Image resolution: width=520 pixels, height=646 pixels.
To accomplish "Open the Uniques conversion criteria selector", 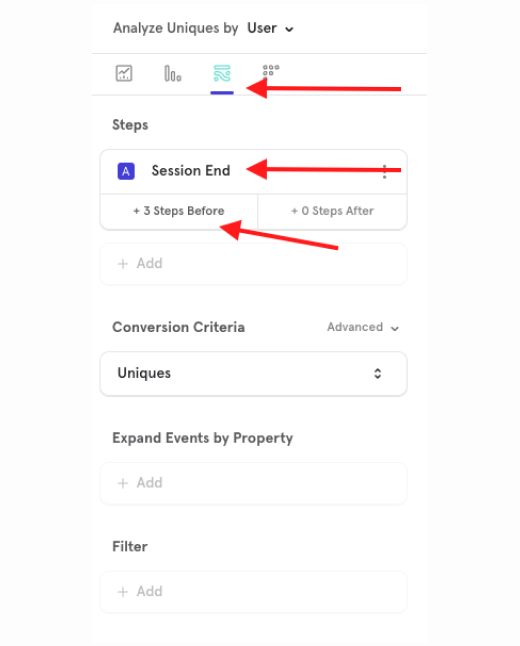I will pos(253,374).
